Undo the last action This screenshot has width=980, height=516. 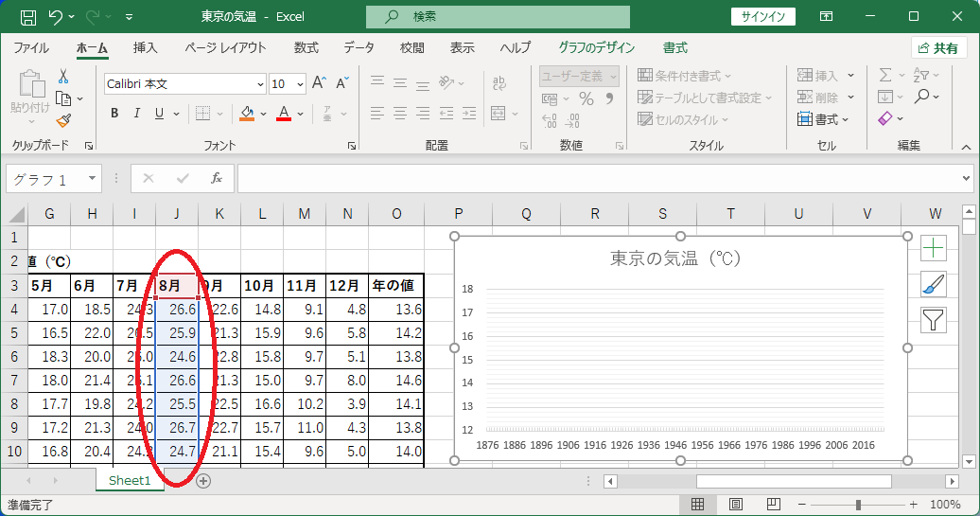55,17
